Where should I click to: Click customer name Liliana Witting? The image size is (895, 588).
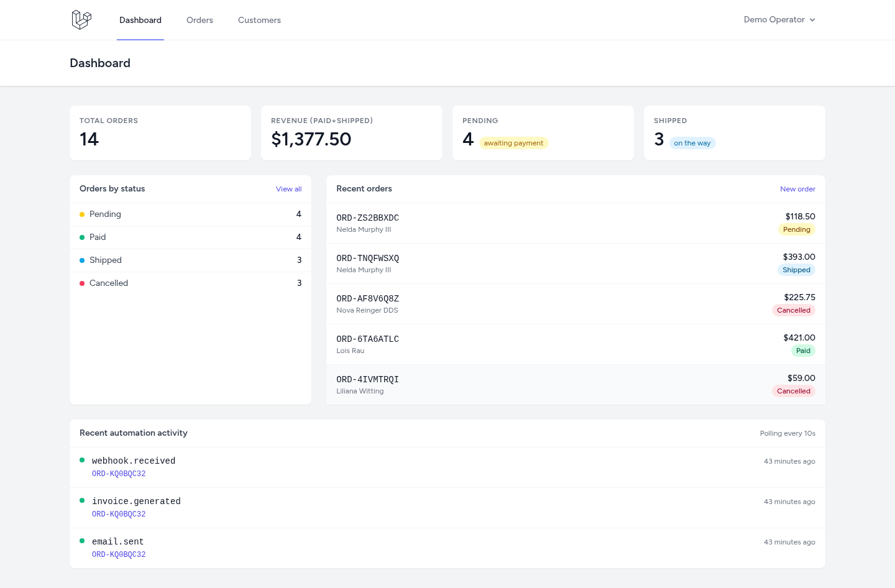(360, 391)
